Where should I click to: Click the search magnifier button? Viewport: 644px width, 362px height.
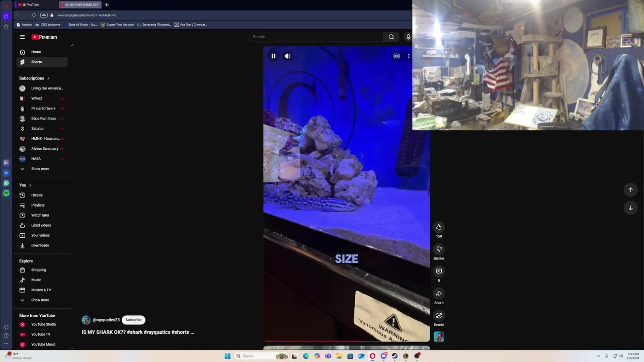391,37
